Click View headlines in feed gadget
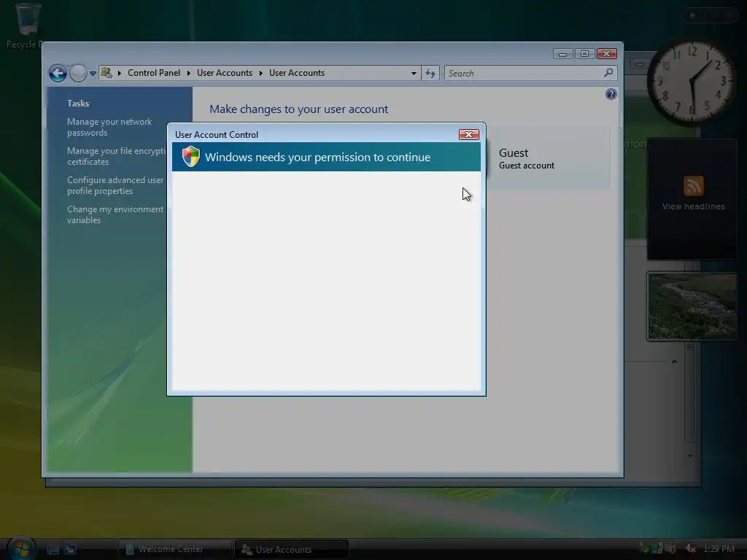Viewport: 747px width, 560px height. pos(693,206)
